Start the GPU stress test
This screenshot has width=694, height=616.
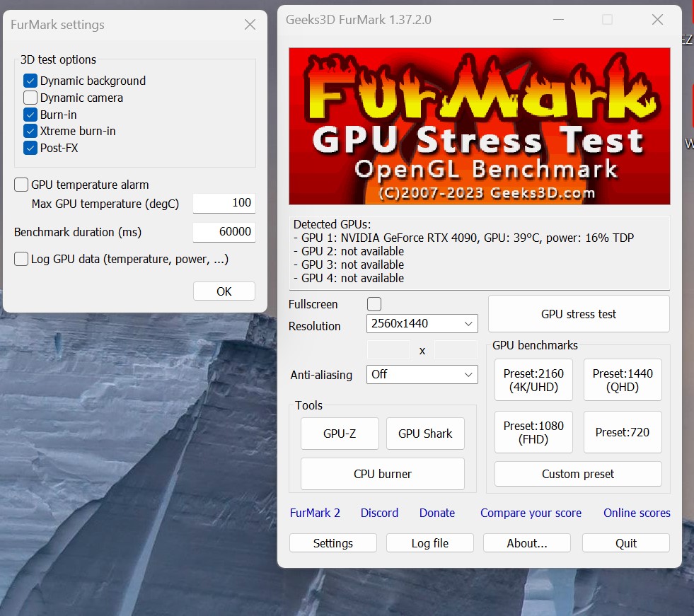pos(579,314)
